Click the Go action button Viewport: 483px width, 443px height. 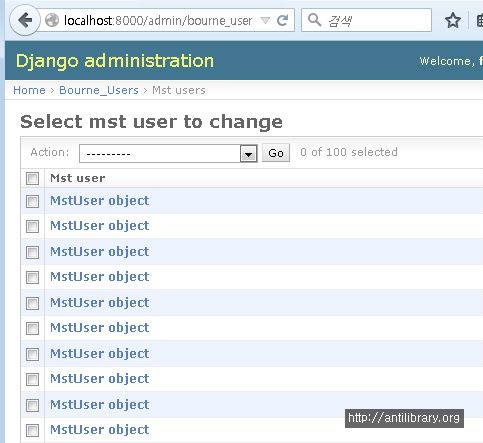(276, 153)
